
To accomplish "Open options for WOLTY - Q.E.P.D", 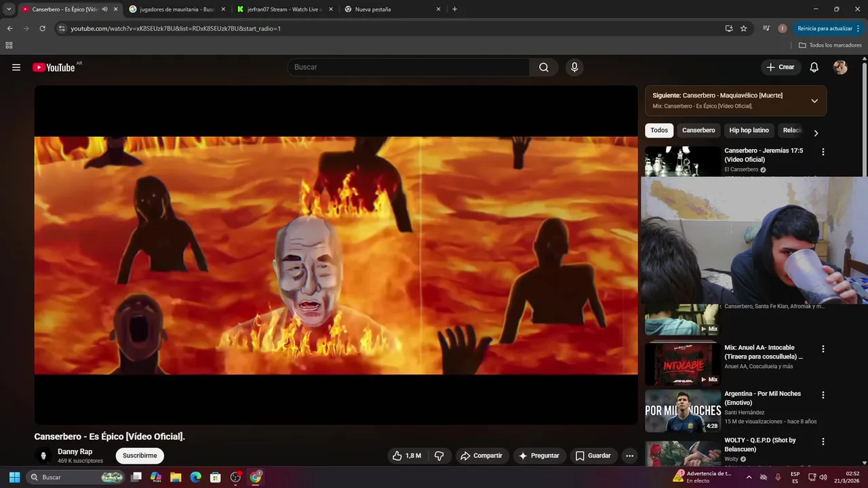I will click(823, 441).
